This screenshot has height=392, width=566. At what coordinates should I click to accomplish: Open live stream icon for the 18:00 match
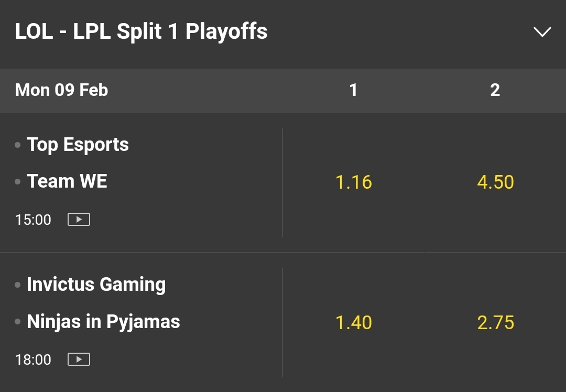(79, 360)
